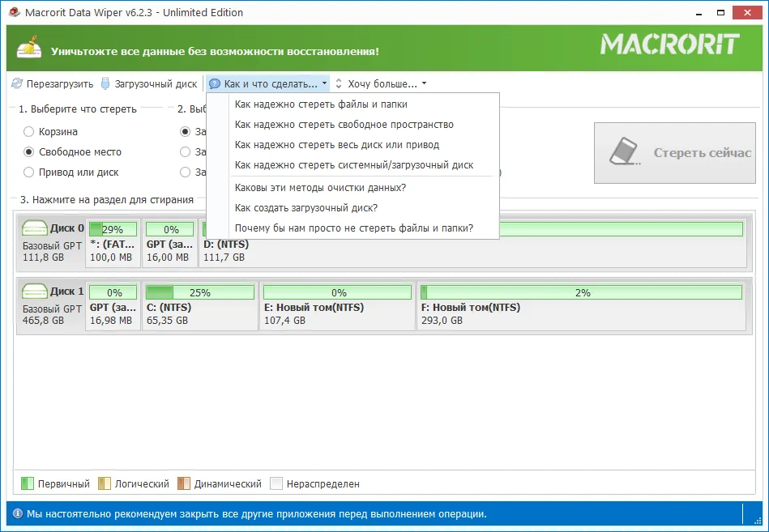The image size is (769, 532).
Task: Click the info icon in status bar
Action: [18, 514]
